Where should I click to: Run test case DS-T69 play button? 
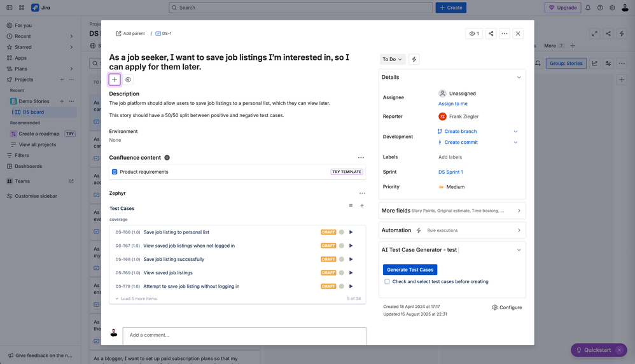click(351, 273)
